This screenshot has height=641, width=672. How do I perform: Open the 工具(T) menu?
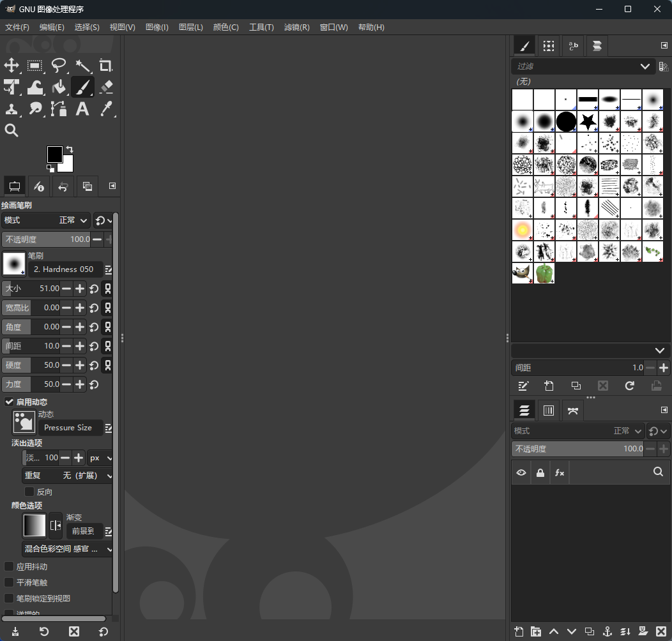click(x=261, y=27)
